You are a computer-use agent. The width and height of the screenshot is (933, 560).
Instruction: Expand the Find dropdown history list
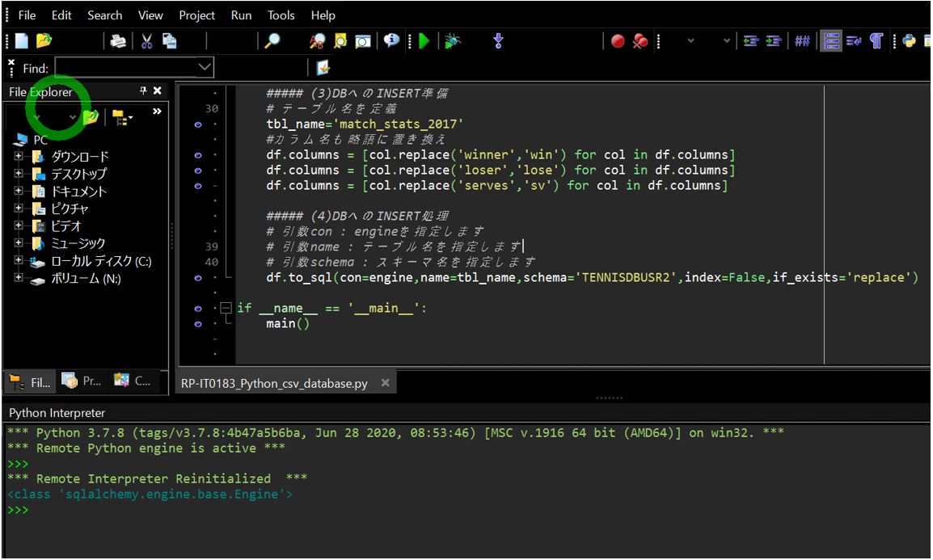(x=205, y=68)
